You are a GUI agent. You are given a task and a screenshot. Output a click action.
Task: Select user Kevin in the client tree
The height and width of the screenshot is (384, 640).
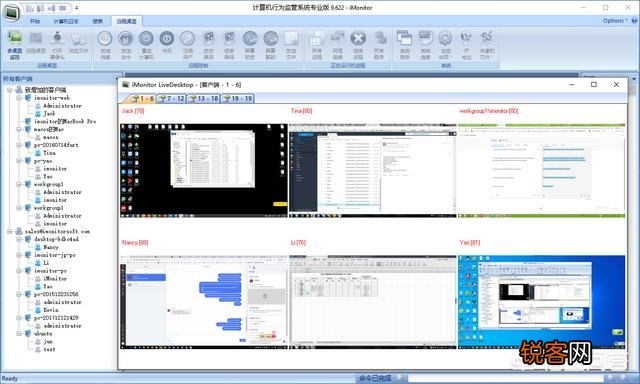coord(51,310)
